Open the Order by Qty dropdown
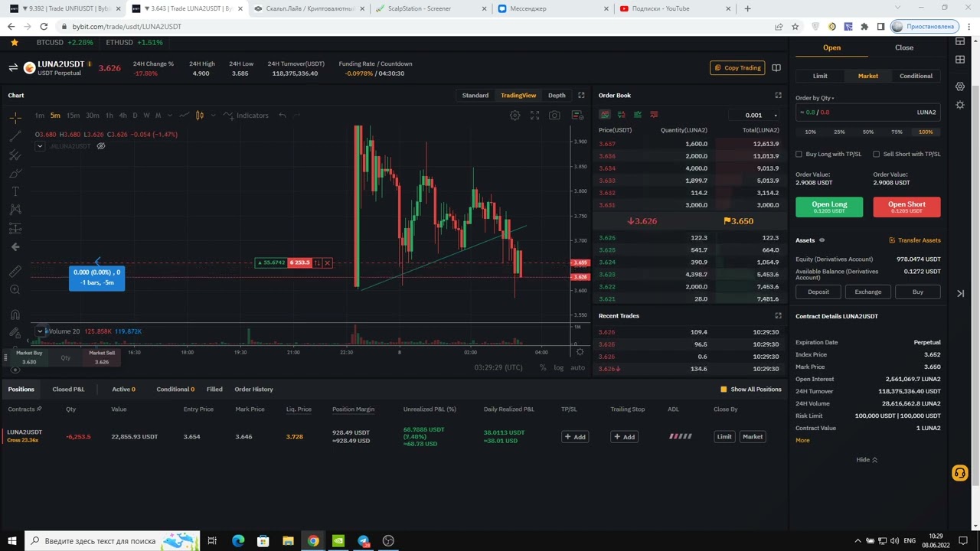 pyautogui.click(x=815, y=98)
